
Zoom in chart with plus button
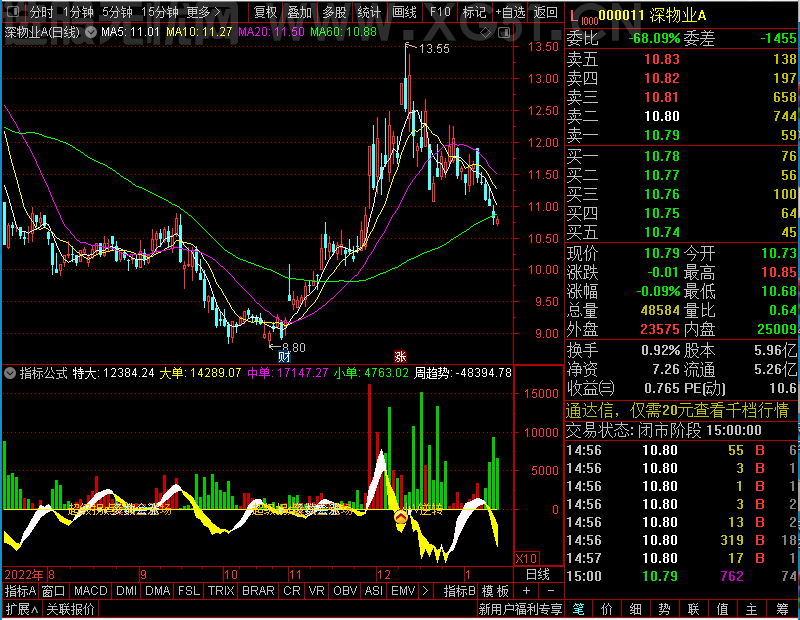pos(527,591)
